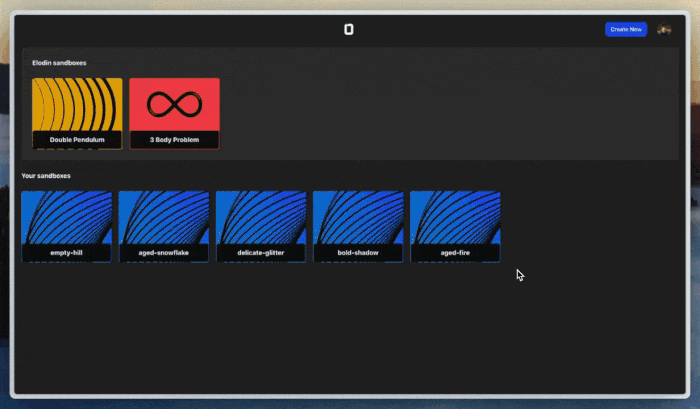
Task: Click the empty area right of aged-fire
Action: [590, 225]
